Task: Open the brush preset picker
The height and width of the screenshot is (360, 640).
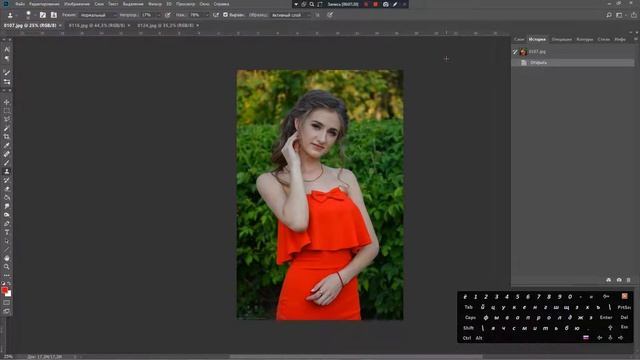Action: pos(28,15)
